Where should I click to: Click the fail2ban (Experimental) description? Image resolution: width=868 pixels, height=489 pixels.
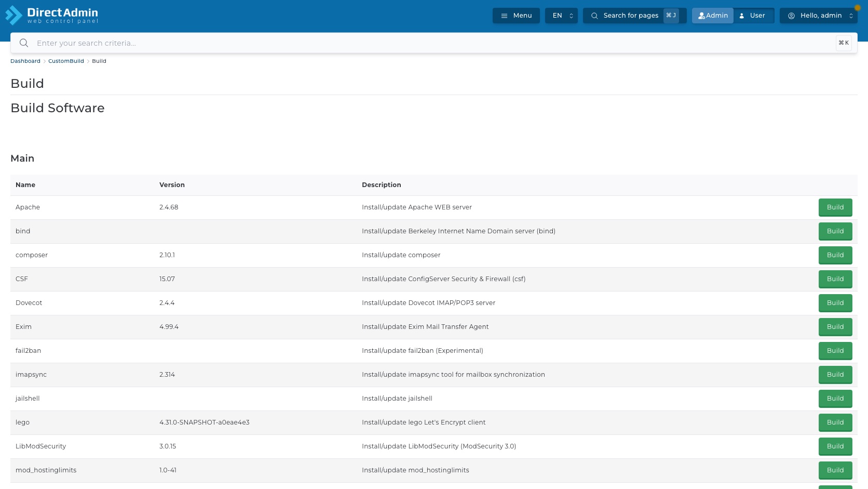[x=423, y=351]
